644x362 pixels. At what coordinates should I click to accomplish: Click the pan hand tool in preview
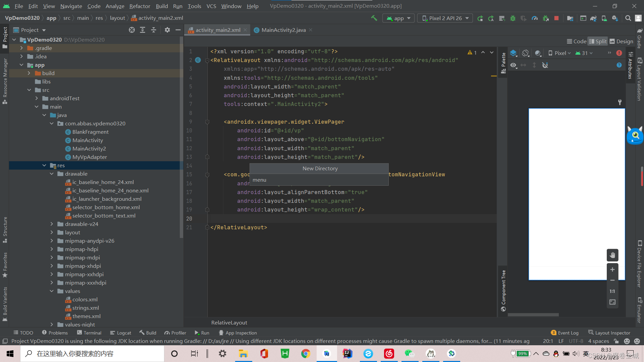612,255
